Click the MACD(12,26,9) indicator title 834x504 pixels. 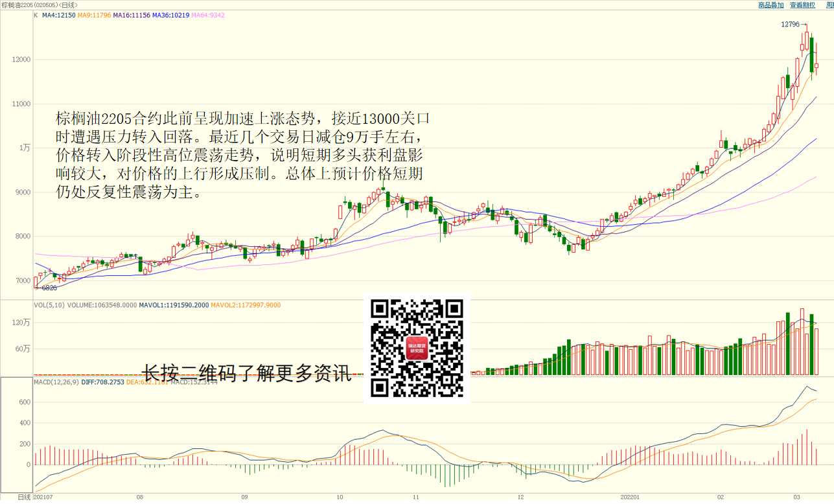57,382
